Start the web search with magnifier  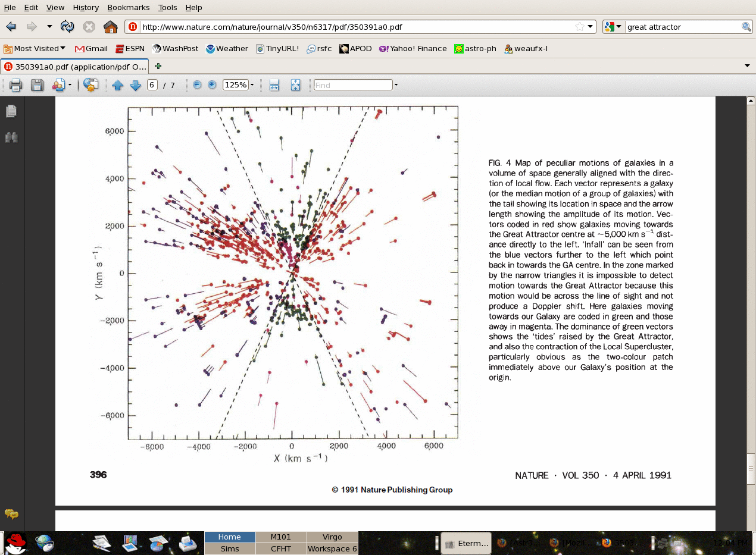click(x=746, y=27)
